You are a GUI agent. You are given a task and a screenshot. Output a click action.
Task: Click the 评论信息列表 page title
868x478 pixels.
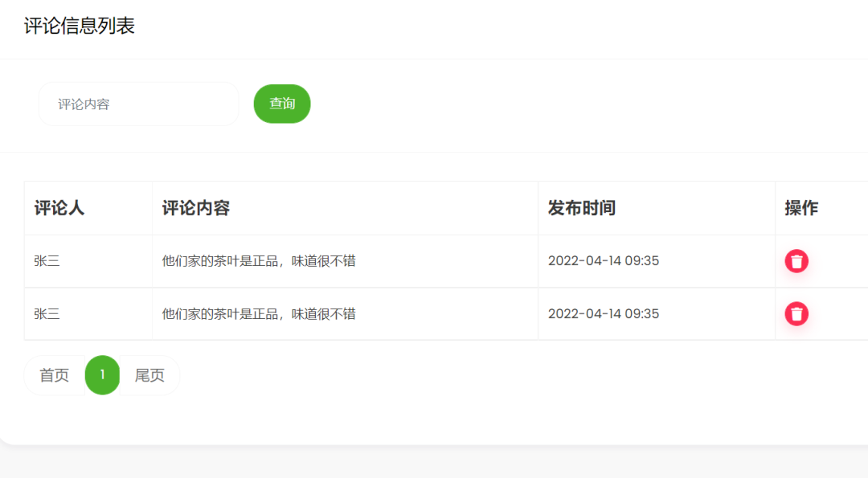coord(79,26)
